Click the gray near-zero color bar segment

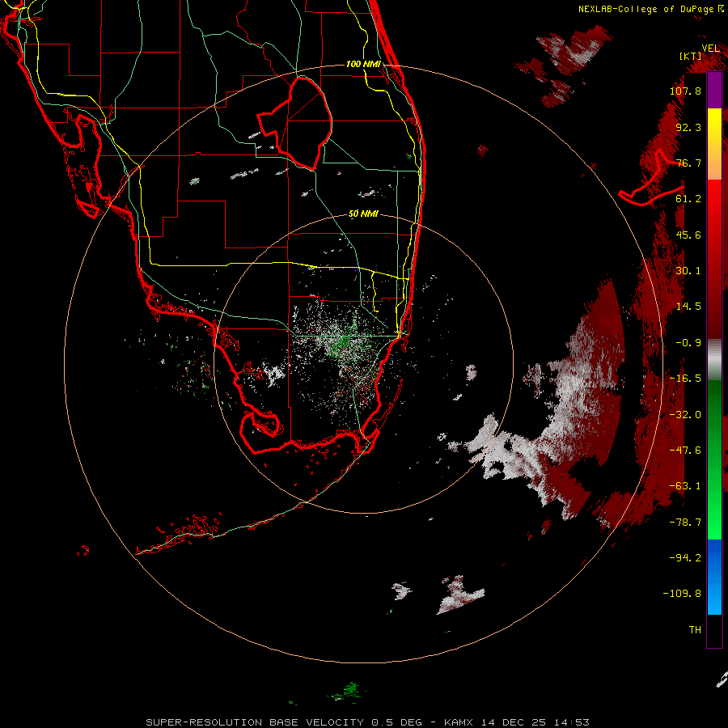click(x=714, y=360)
